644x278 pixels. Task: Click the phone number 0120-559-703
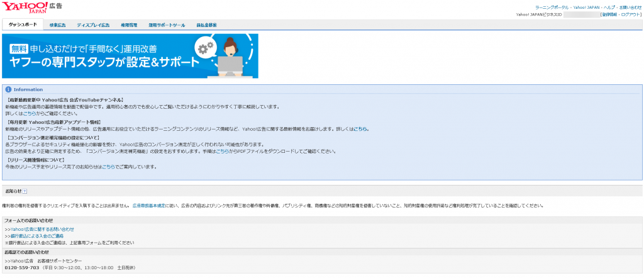tap(22, 268)
